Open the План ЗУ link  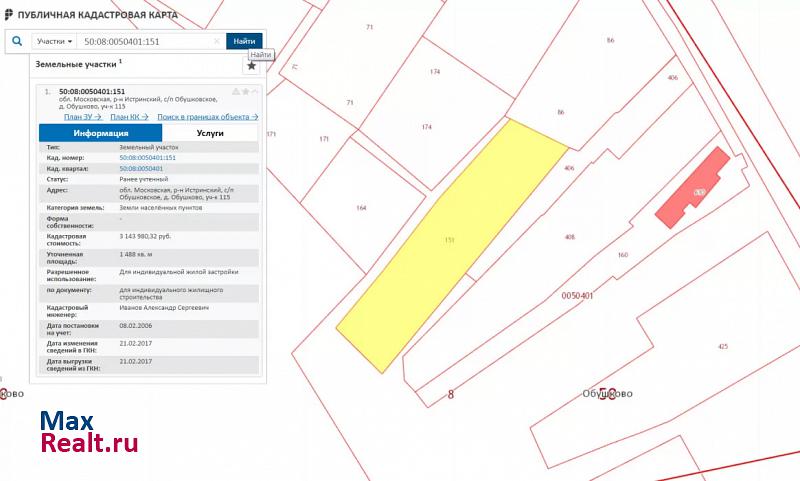click(x=82, y=117)
